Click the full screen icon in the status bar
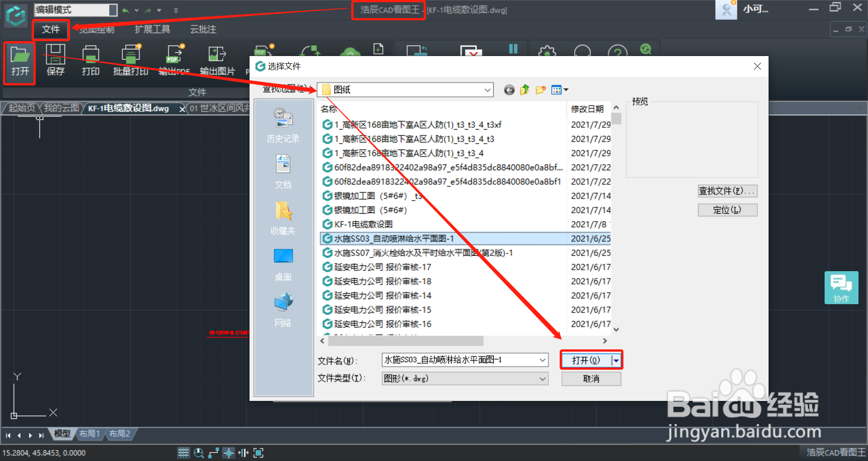Screen dimensions: 868x461 258,452
